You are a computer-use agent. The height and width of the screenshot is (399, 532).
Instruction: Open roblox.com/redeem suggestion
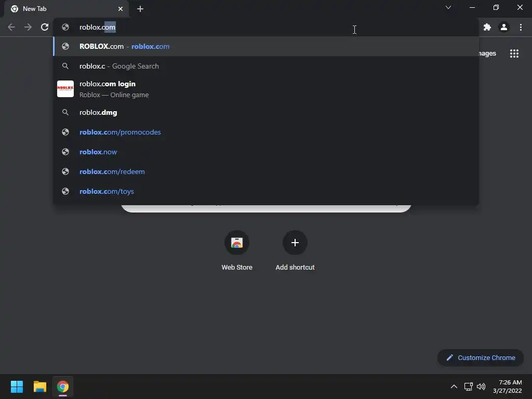[266, 171]
